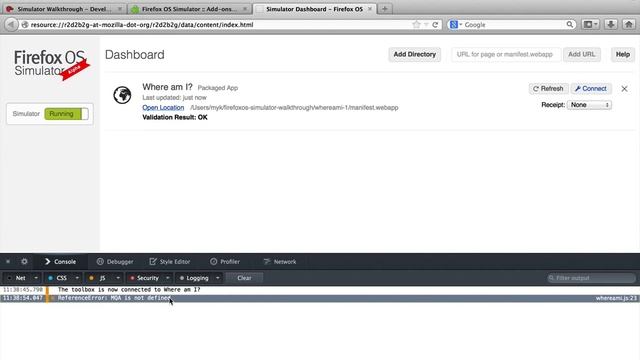640x360 pixels.
Task: Toggle the Security filter button
Action: pos(144,278)
